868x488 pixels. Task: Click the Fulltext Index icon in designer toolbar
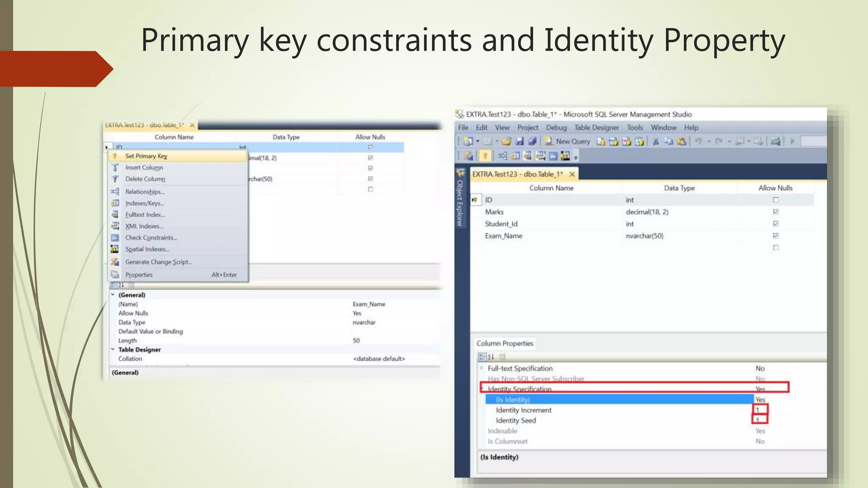[528, 156]
